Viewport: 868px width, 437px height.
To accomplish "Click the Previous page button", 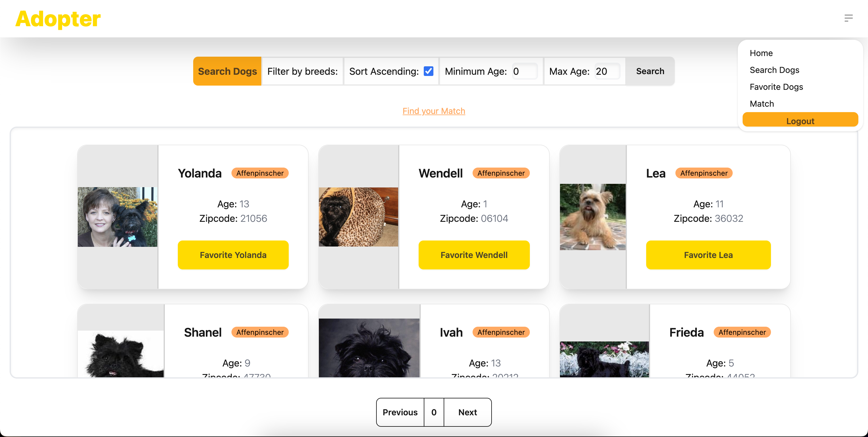I will pyautogui.click(x=400, y=412).
